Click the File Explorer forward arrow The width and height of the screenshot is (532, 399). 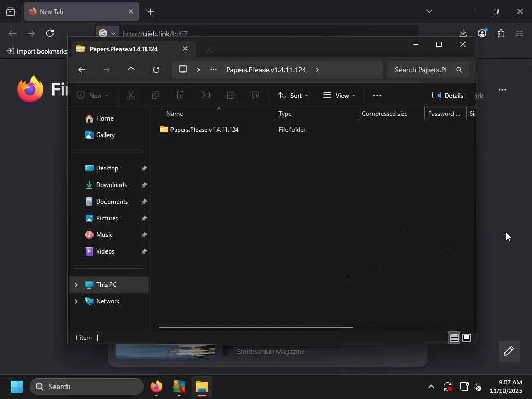pos(107,70)
